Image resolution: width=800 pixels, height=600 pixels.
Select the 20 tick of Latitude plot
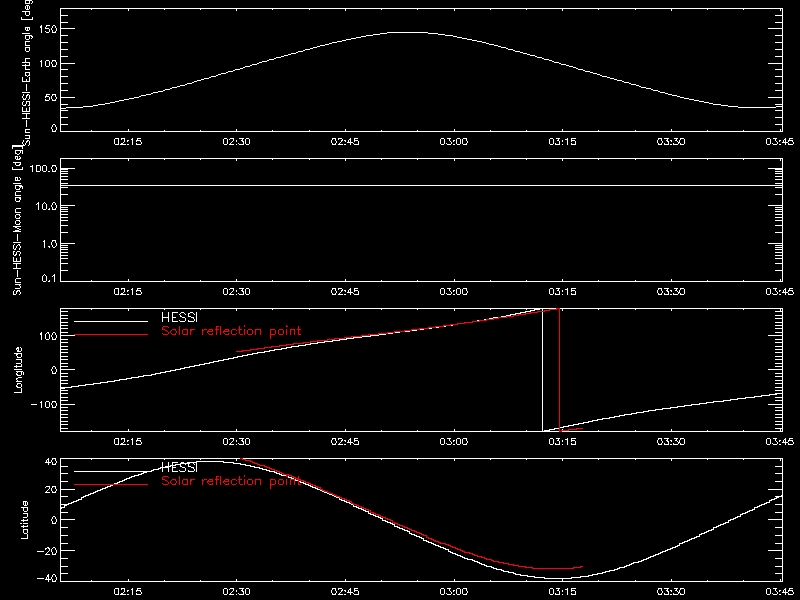51,490
